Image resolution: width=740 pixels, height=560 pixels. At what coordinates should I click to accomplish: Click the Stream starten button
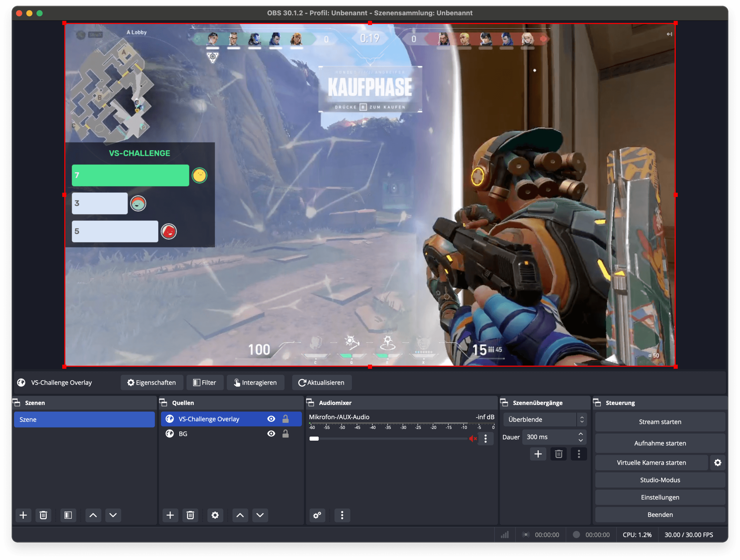click(x=660, y=422)
